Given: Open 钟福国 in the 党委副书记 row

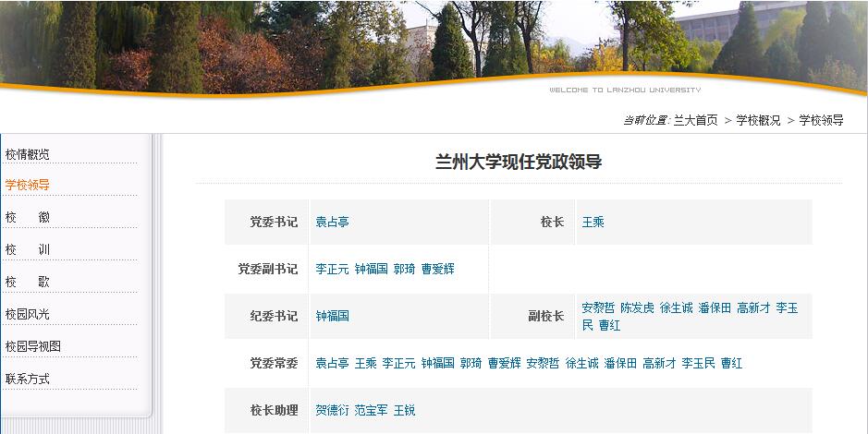Looking at the screenshot, I should [371, 270].
